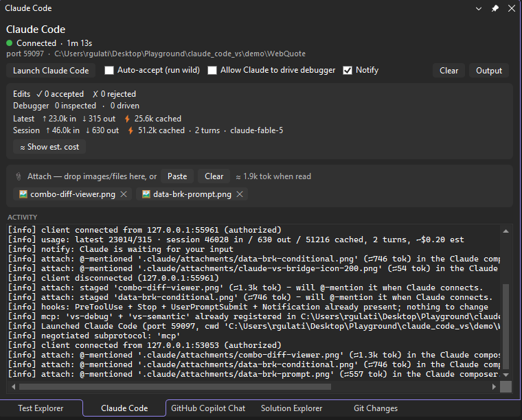Click the 'client disconnected (127.0.0.1:55961)' log line
This screenshot has width=522, height=420.
113,278
